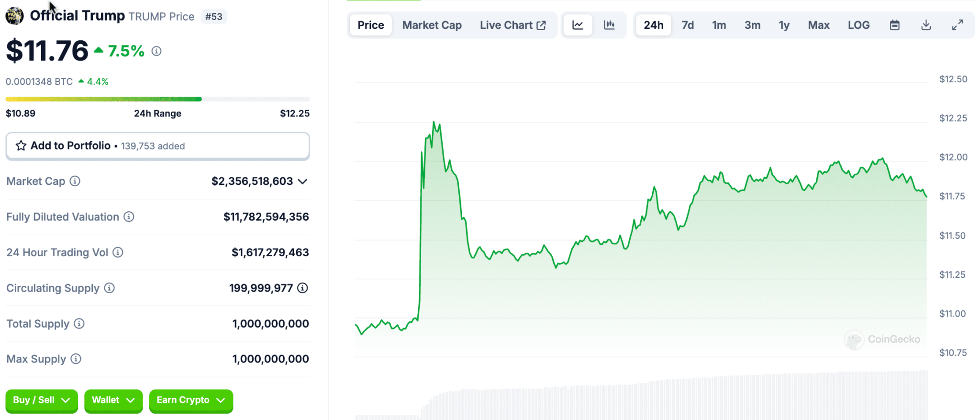
Task: Download chart data icon
Action: coord(926,25)
